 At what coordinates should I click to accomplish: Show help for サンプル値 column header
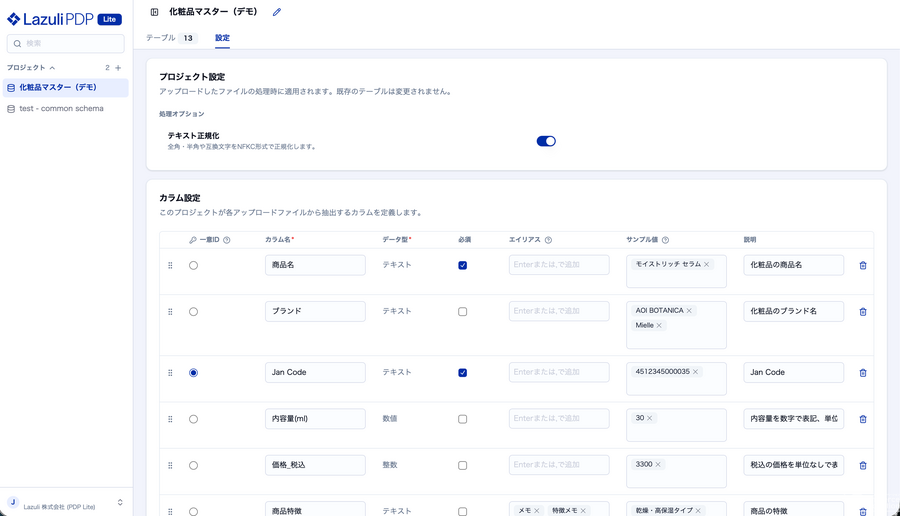[665, 240]
